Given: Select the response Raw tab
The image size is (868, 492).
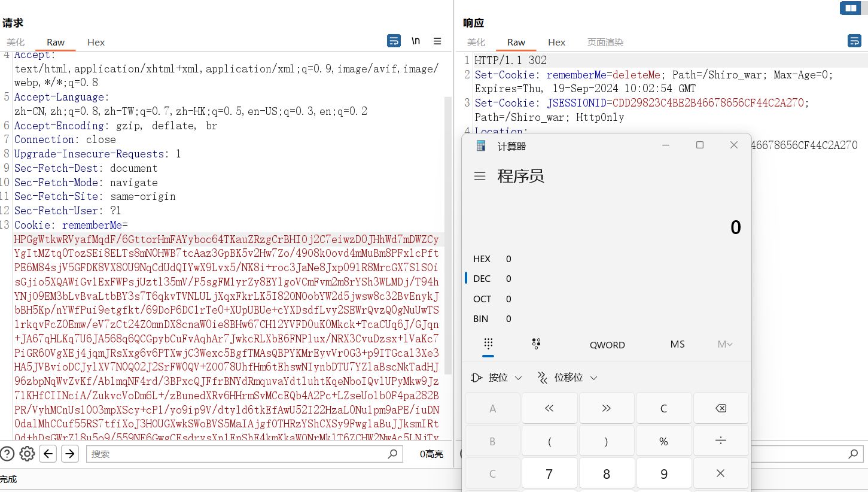Looking at the screenshot, I should (516, 42).
